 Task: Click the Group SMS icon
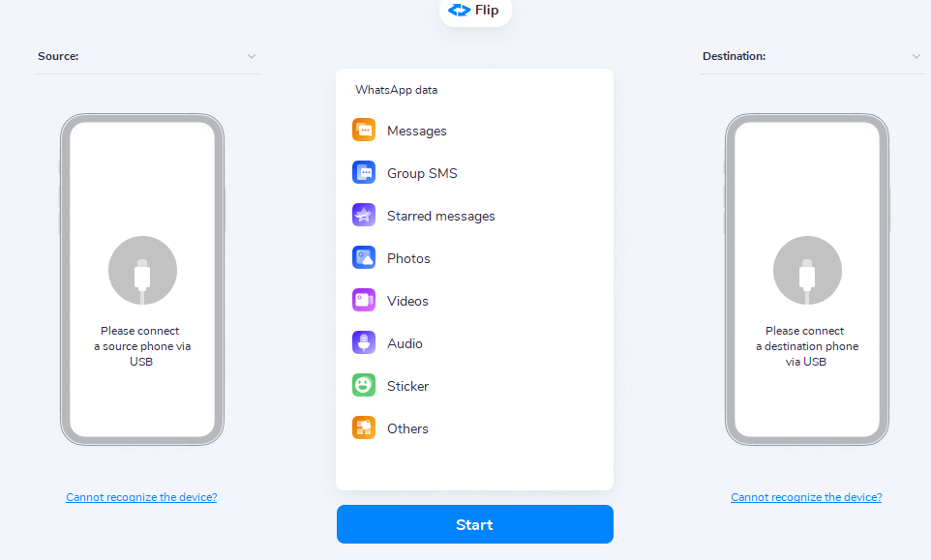click(364, 172)
